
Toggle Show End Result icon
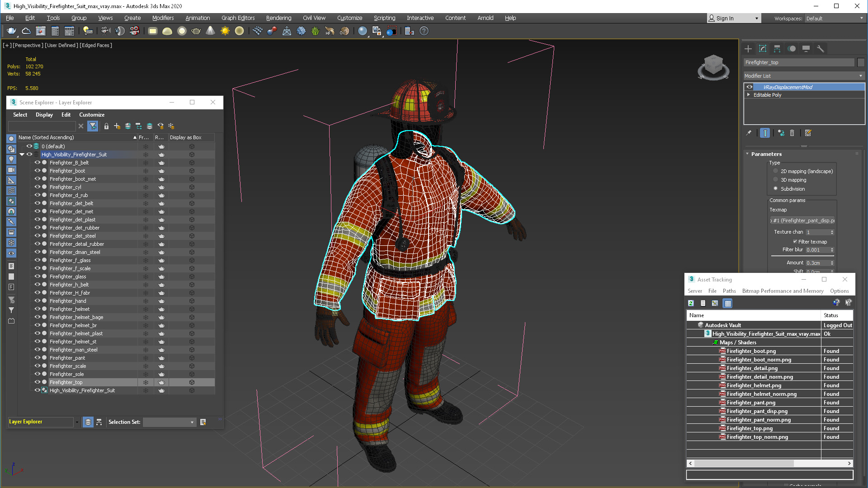765,133
